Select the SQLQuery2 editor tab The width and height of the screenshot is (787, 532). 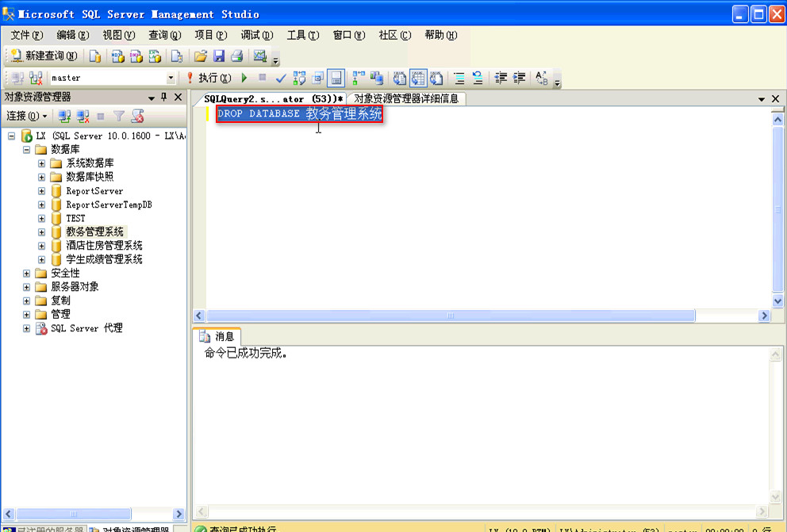(x=273, y=99)
